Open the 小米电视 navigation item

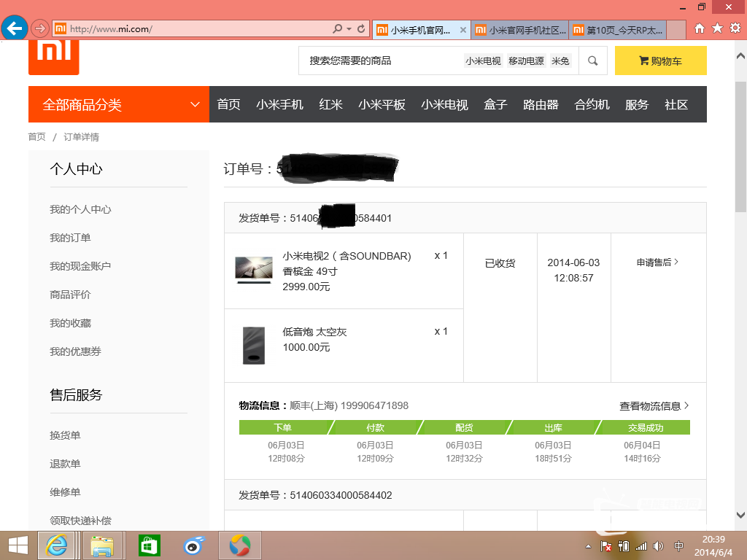coord(444,104)
